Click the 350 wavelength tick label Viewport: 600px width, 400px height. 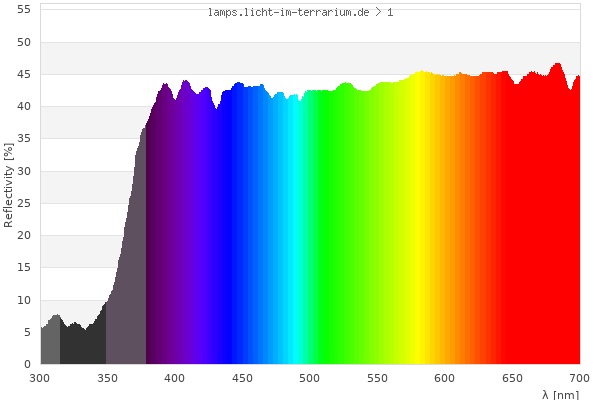pyautogui.click(x=107, y=378)
